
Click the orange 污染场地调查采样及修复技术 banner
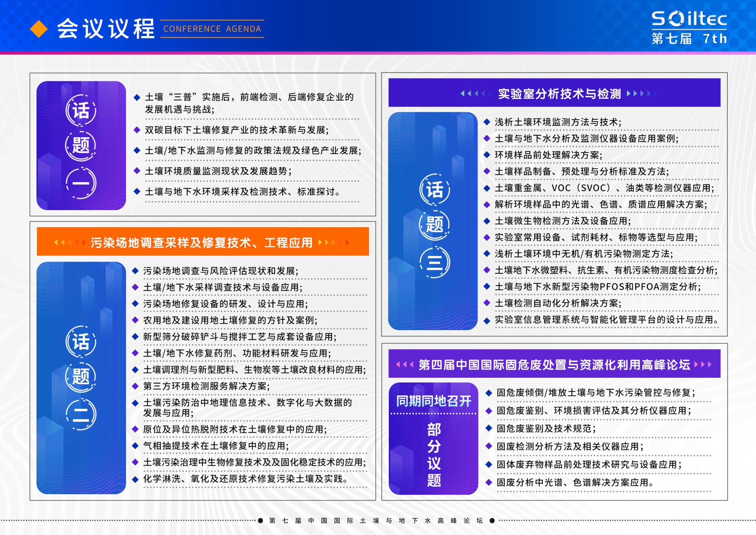coord(203,242)
